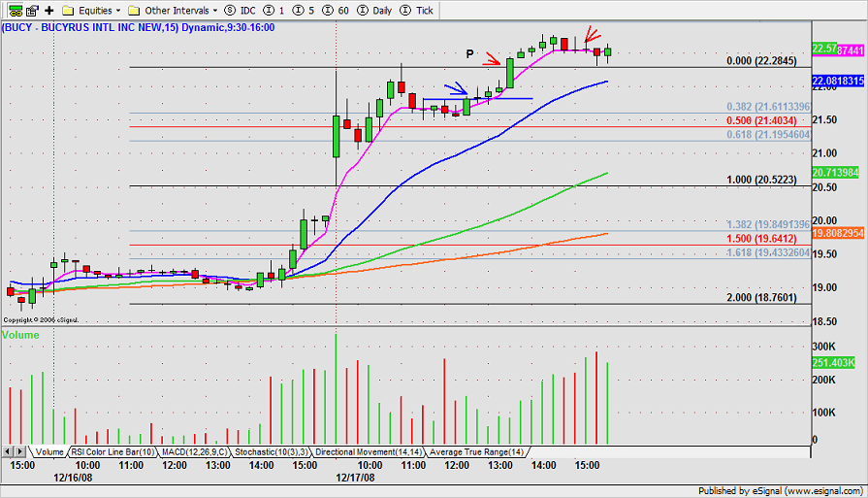Click the 12/16/08 date label

73,478
